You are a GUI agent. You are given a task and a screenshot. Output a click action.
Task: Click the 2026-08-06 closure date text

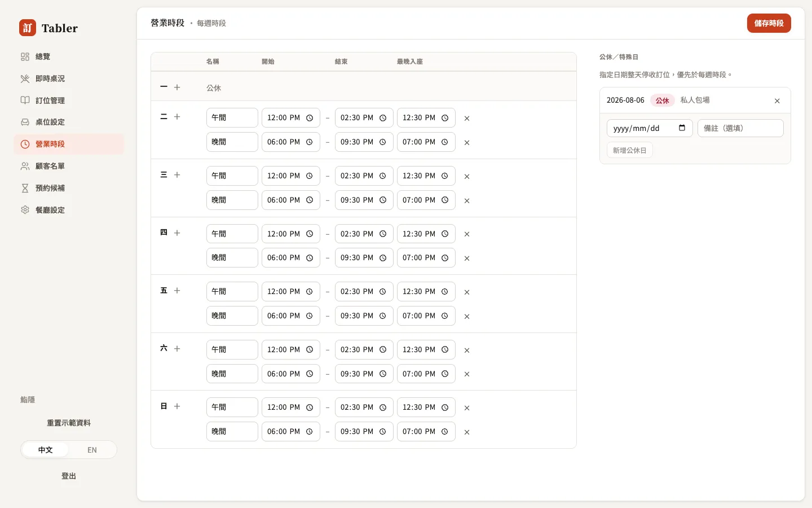(x=625, y=100)
